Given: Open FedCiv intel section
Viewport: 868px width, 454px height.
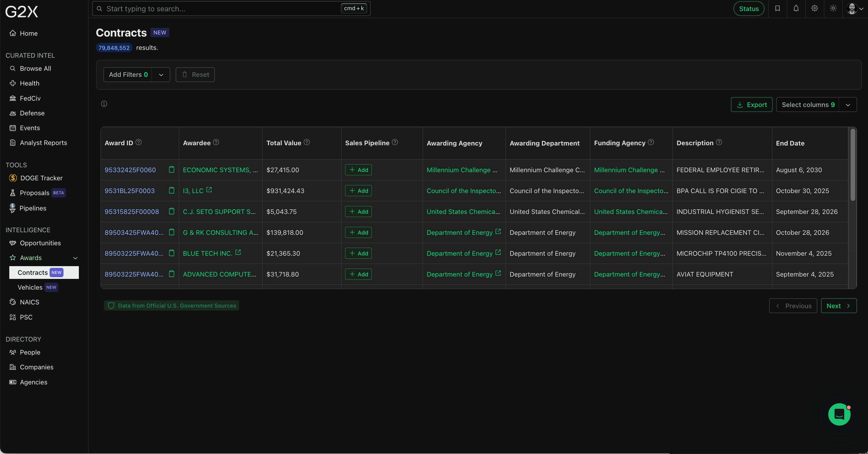Looking at the screenshot, I should [x=25, y=98].
